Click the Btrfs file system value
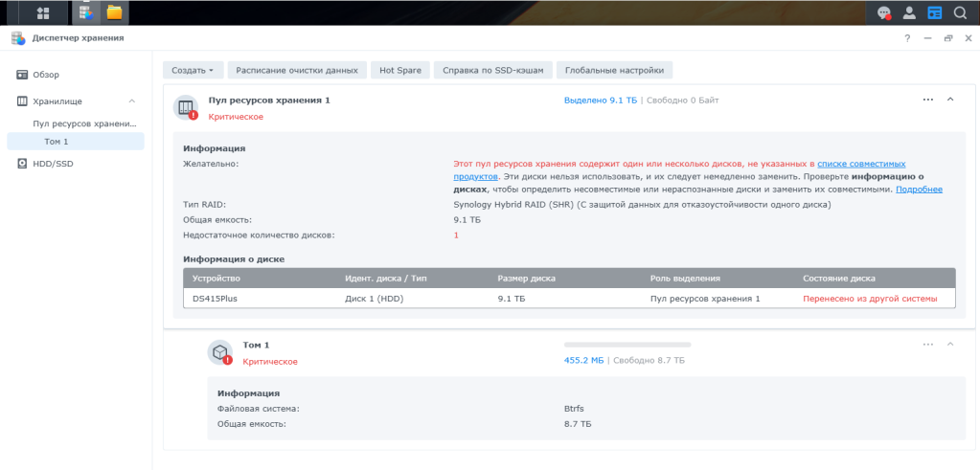 tap(574, 409)
